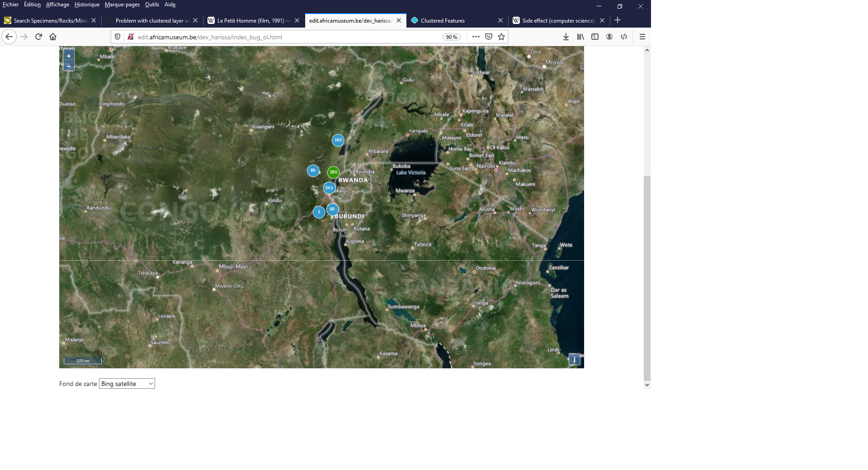Click the scrollbar down arrow
The image size is (868, 470).
[647, 385]
